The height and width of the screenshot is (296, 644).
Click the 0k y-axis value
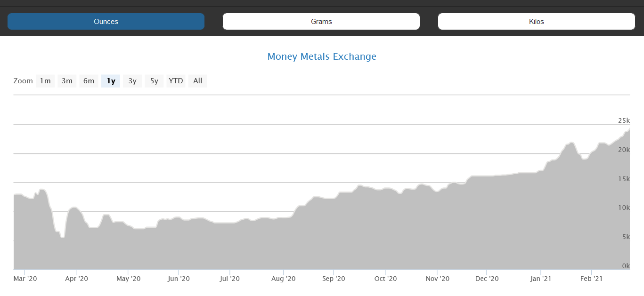point(626,266)
